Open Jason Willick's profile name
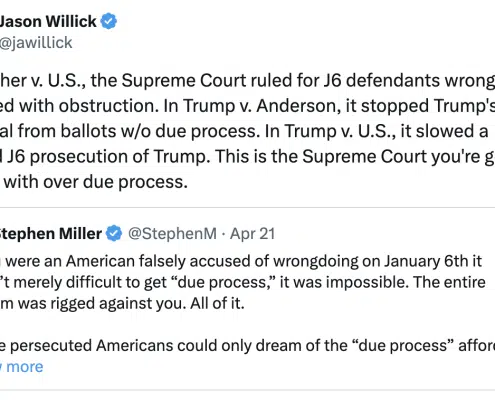The width and height of the screenshot is (495, 400). tap(48, 22)
